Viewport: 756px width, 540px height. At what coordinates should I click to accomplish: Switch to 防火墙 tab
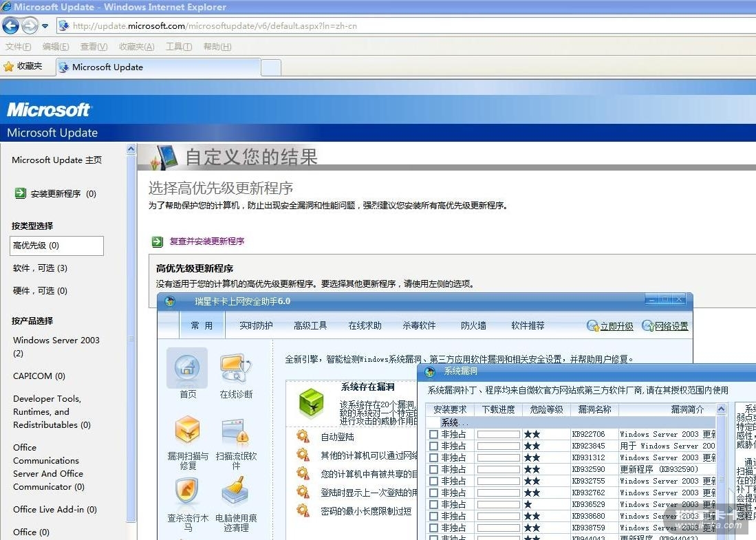point(473,326)
